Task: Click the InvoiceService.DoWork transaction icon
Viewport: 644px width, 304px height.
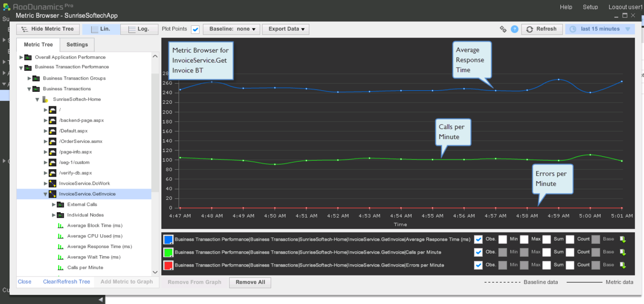Action: pos(53,183)
